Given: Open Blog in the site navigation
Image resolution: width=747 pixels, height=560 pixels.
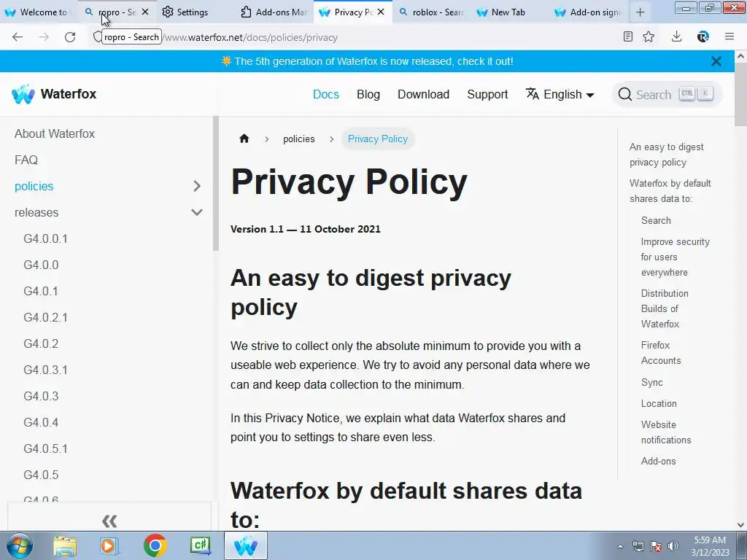Looking at the screenshot, I should pos(368,94).
